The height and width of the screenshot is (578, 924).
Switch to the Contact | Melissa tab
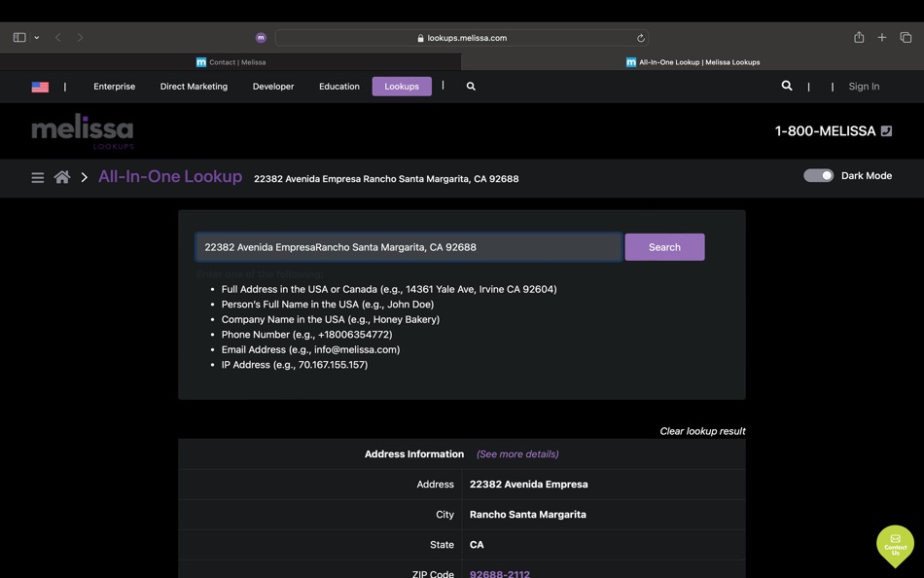click(231, 62)
